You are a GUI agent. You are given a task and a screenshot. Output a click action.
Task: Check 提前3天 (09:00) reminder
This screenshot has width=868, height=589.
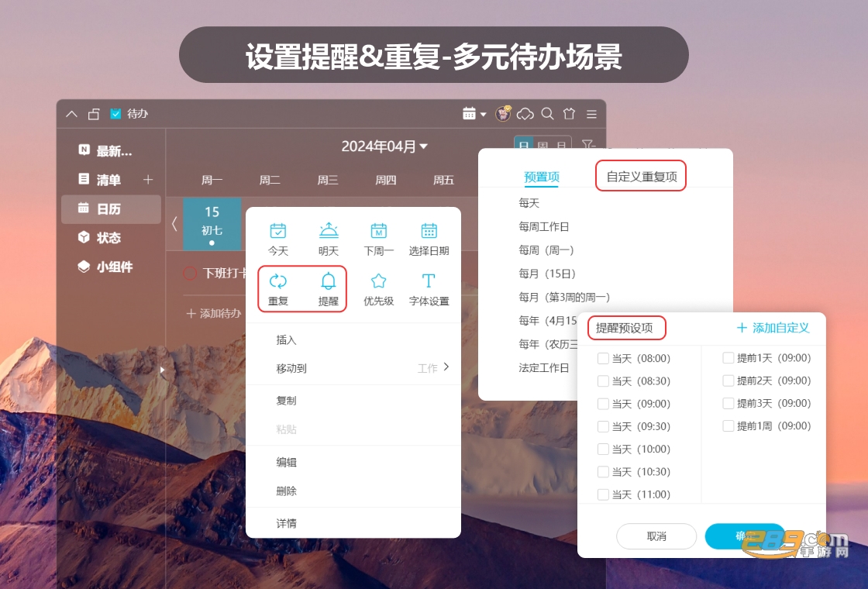(728, 403)
